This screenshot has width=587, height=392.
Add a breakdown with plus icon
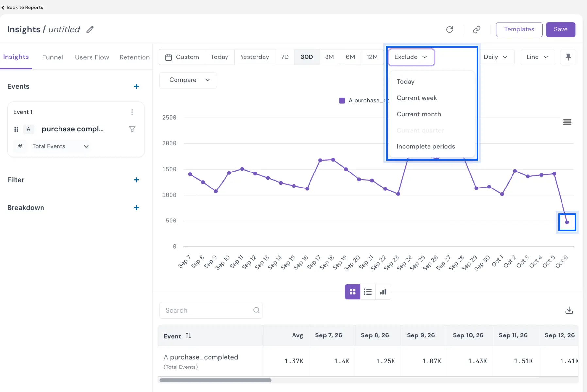(x=136, y=208)
